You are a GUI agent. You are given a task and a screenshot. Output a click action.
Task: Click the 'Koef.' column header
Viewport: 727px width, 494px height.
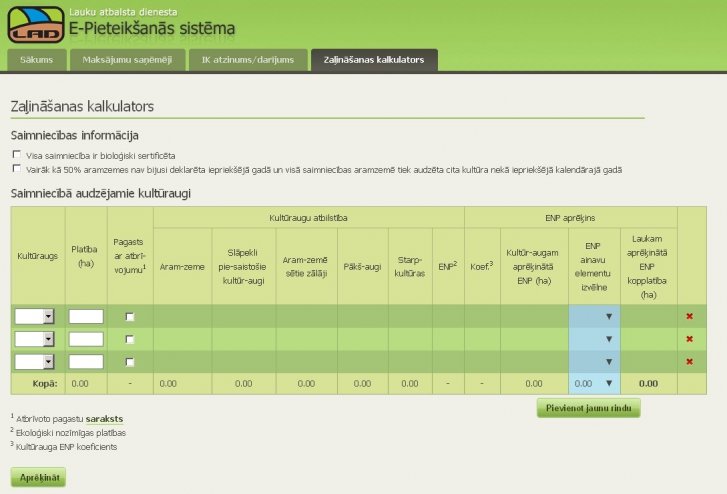pos(482,267)
